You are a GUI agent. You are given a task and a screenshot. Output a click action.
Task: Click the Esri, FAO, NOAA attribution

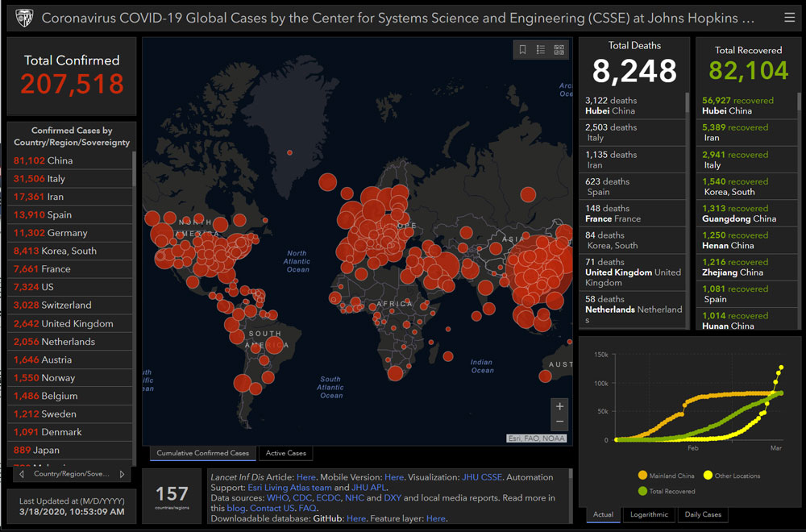(x=537, y=438)
